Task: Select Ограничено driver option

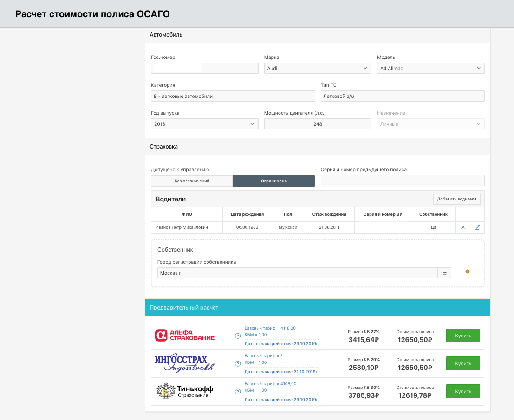Action: [x=274, y=181]
